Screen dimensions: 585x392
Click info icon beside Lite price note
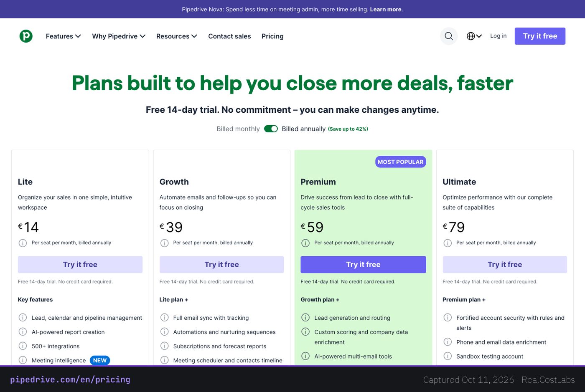pyautogui.click(x=23, y=243)
